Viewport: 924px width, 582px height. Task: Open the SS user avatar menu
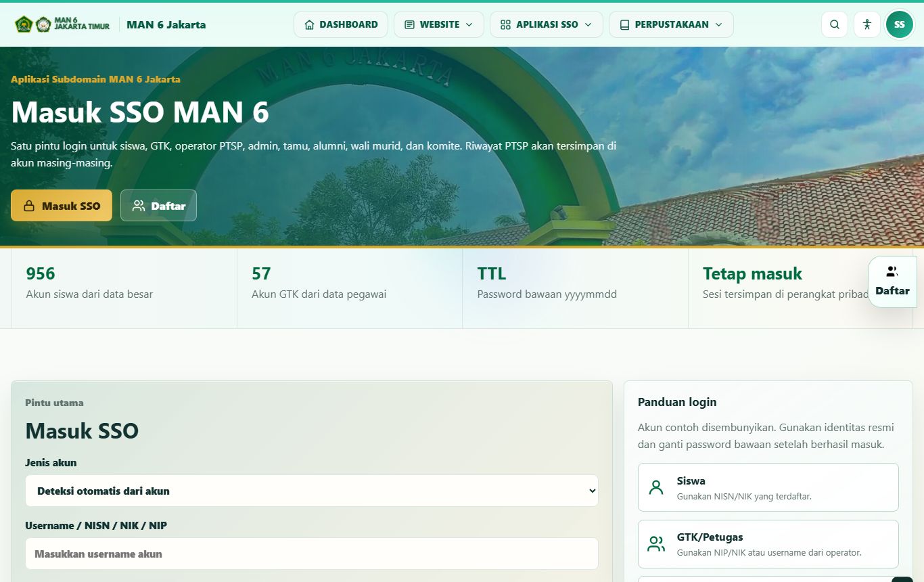[x=899, y=24]
